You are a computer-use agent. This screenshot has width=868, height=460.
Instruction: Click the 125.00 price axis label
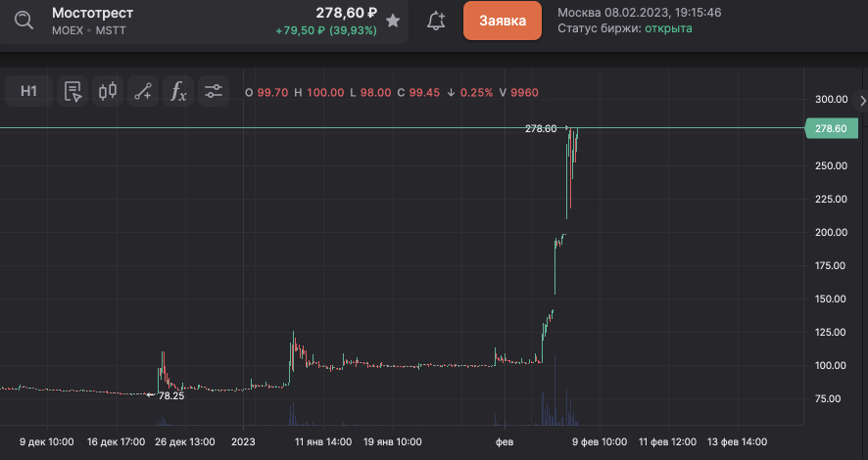coord(831,333)
